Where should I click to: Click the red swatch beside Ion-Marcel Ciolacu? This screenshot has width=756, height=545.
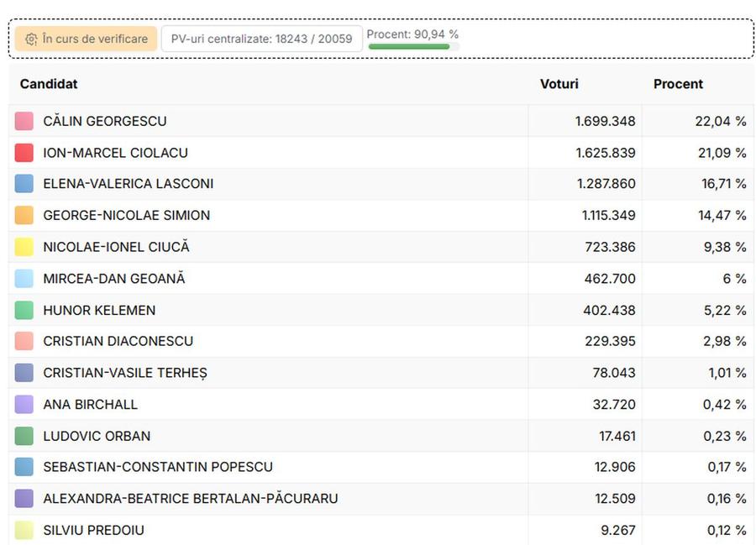pyautogui.click(x=24, y=153)
